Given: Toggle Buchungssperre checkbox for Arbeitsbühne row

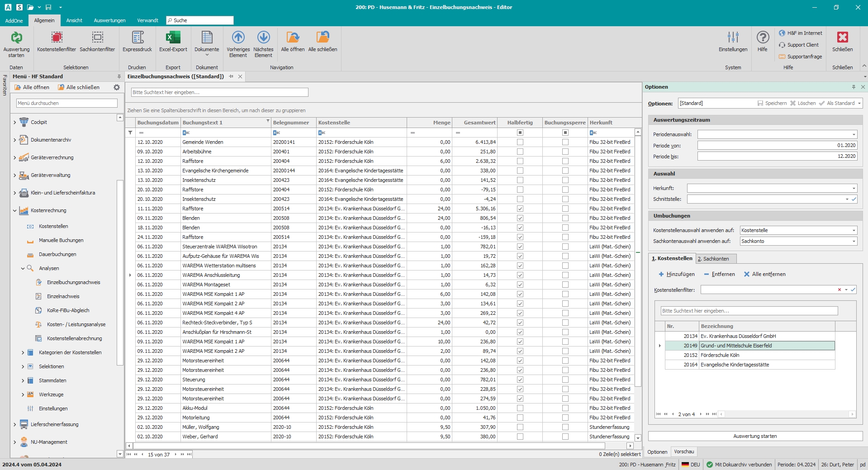Looking at the screenshot, I should pos(565,152).
